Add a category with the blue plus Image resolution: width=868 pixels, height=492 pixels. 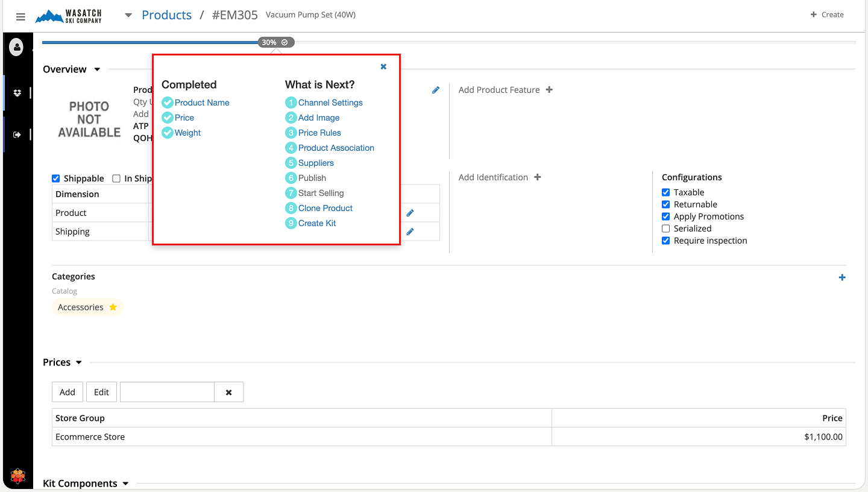(842, 277)
